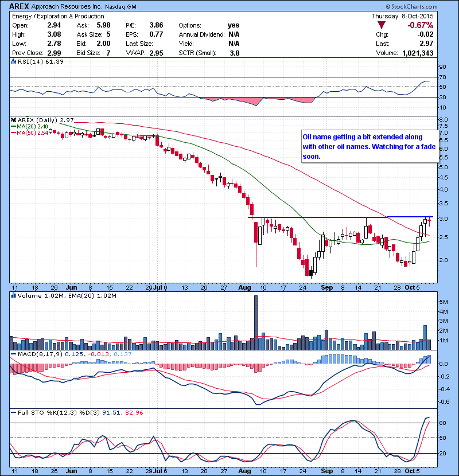Image resolution: width=459 pixels, height=476 pixels.
Task: Click the P/E value 3.86
Action: 156,25
